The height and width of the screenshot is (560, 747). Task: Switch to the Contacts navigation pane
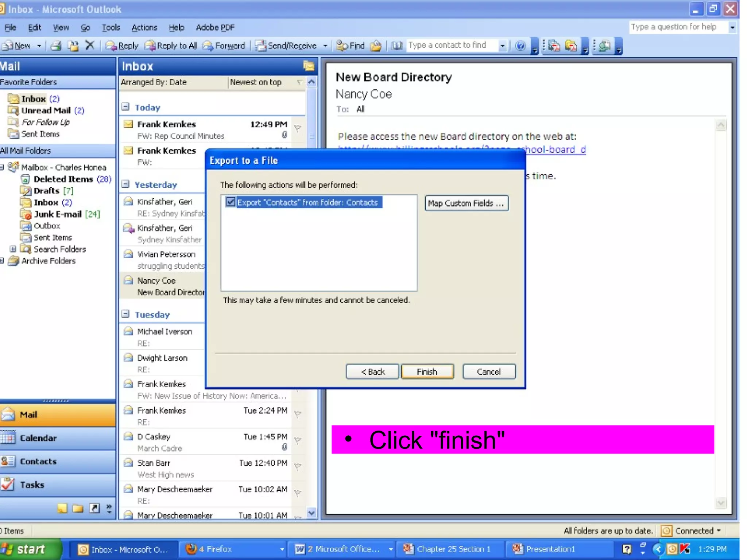tap(58, 461)
